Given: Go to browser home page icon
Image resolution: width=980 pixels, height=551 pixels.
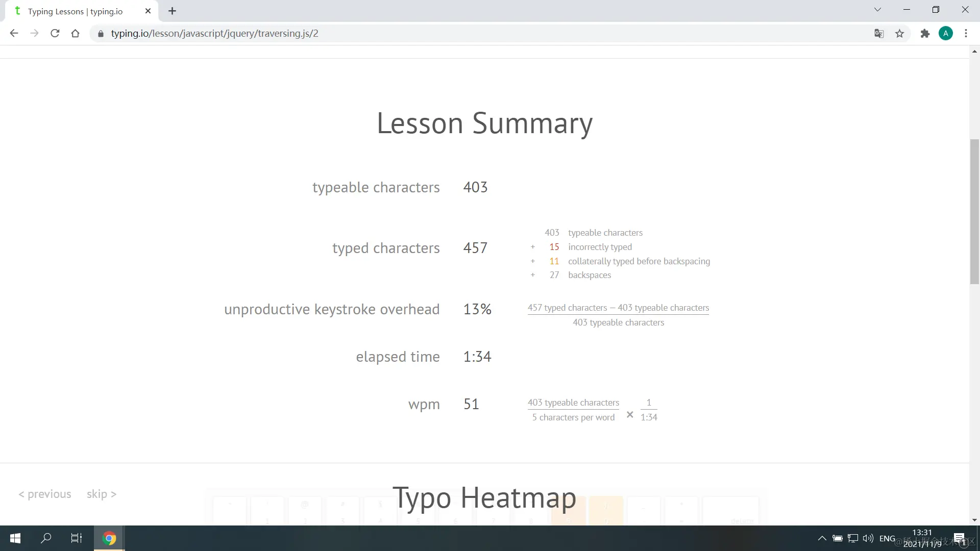Looking at the screenshot, I should 75,33.
